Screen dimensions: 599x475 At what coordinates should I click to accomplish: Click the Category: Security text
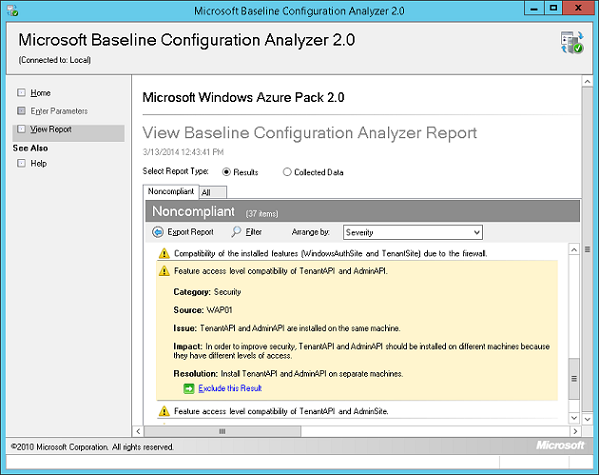click(x=207, y=292)
